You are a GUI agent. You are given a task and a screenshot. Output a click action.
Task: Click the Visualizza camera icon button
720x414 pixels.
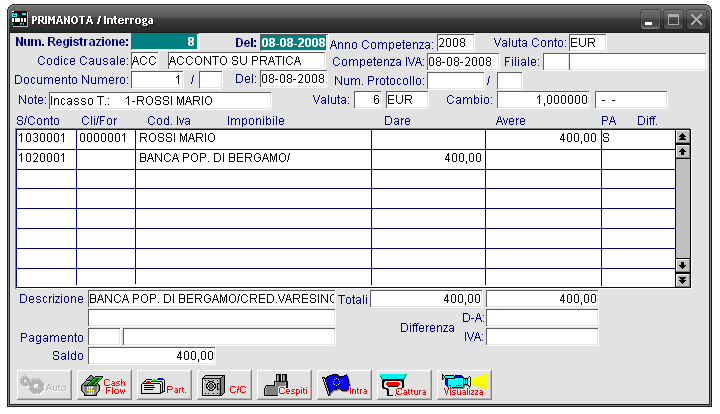click(x=465, y=385)
